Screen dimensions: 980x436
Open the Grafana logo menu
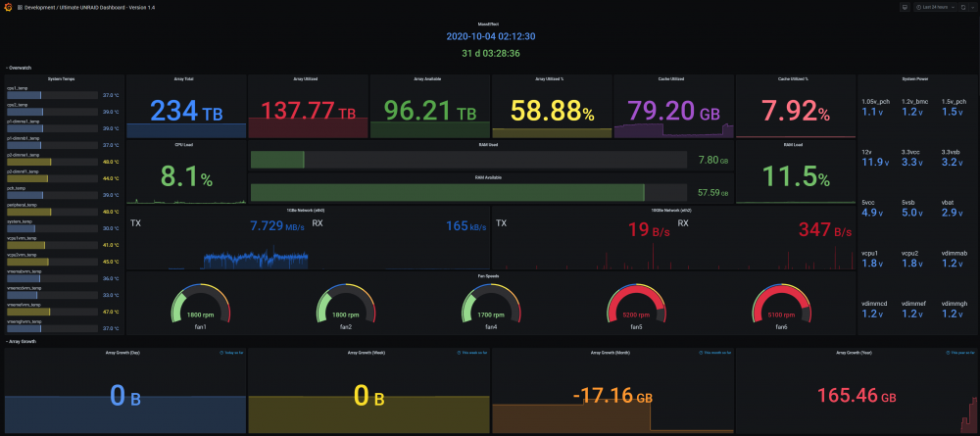[x=7, y=7]
